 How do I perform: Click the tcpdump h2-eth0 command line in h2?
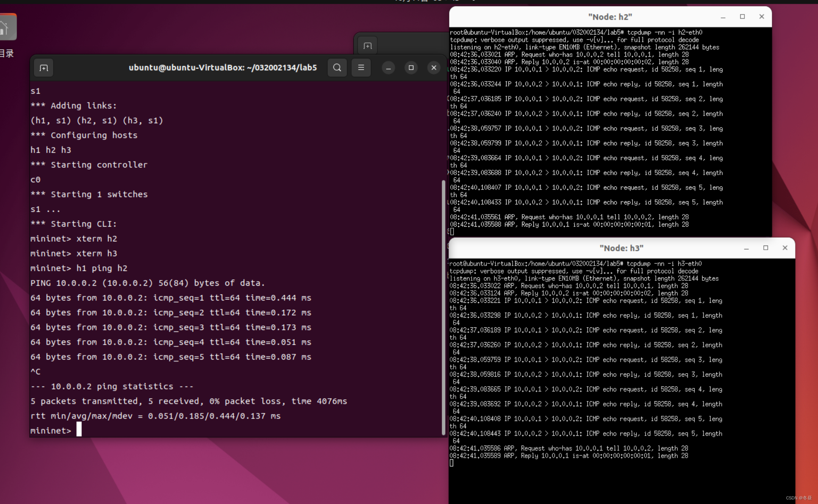click(x=576, y=33)
